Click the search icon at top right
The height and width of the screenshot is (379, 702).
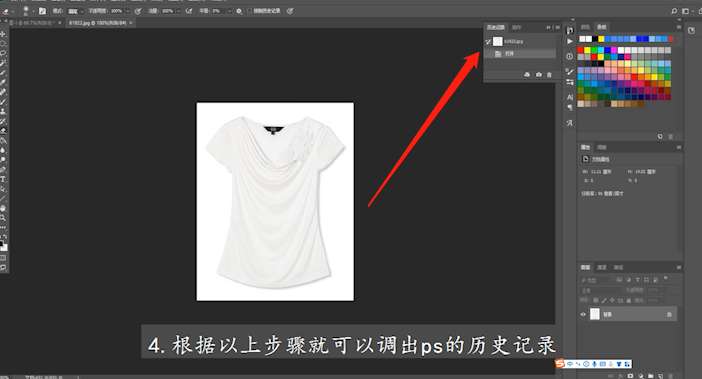[674, 11]
